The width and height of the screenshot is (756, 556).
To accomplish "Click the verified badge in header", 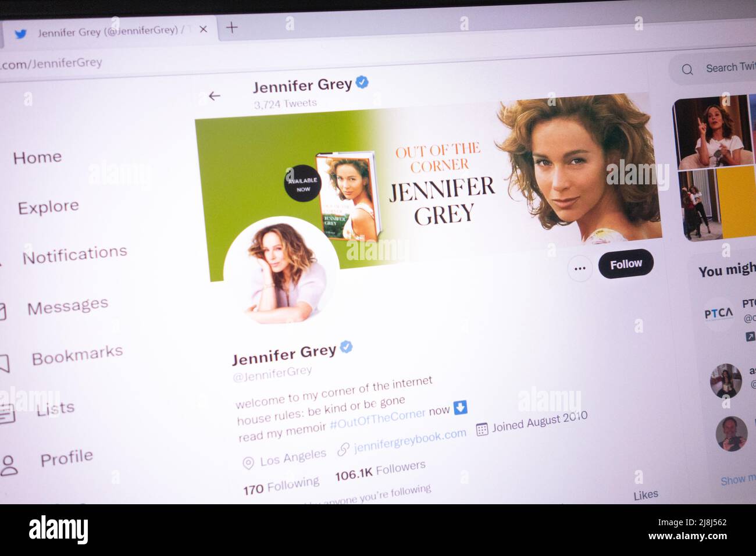I will pyautogui.click(x=362, y=83).
